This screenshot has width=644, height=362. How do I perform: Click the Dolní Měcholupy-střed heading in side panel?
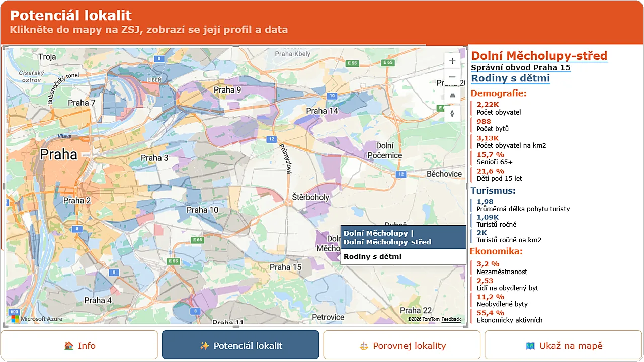(539, 56)
